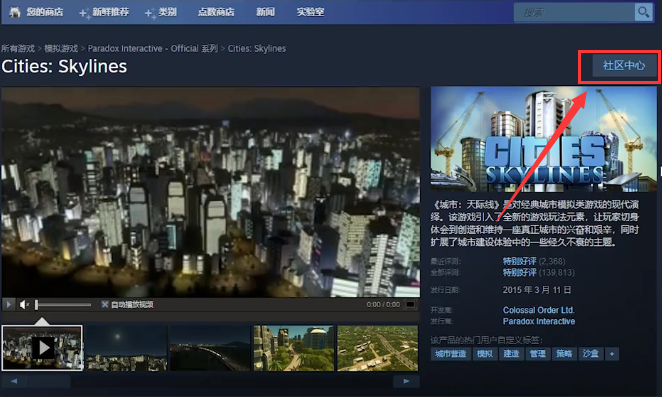
Task: Open the 点数商店 tab
Action: point(216,12)
